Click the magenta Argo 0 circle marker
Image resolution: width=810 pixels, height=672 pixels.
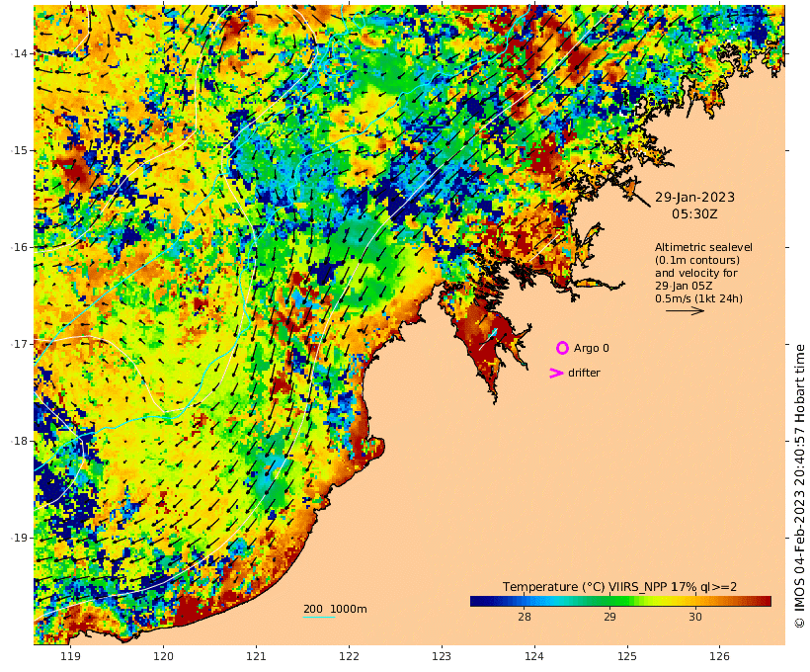click(x=562, y=348)
